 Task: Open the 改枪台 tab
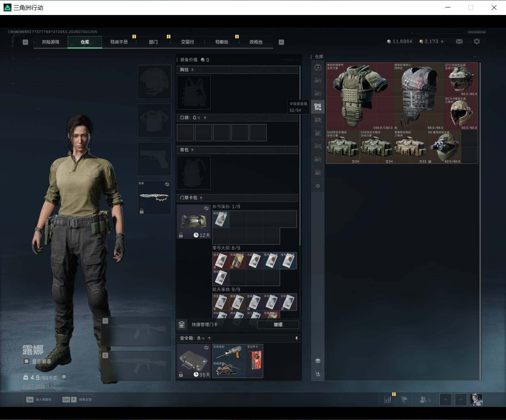point(256,42)
